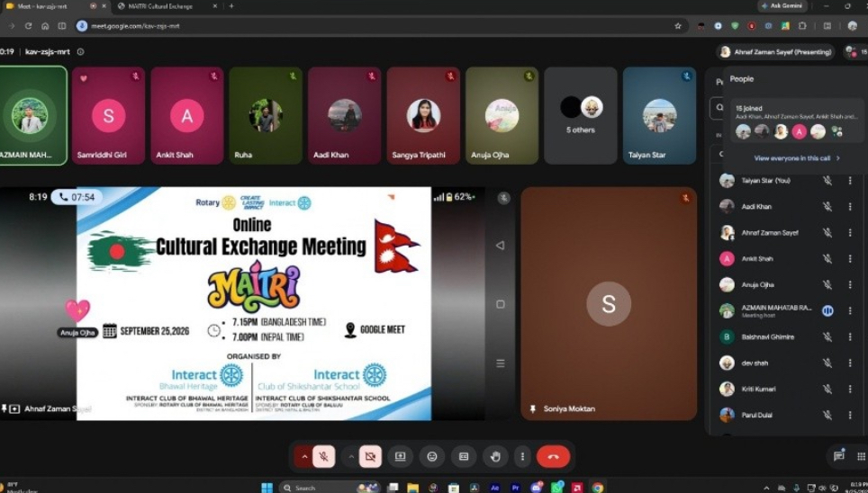The height and width of the screenshot is (493, 868).
Task: Open more options for Aadi Khan
Action: 850,206
